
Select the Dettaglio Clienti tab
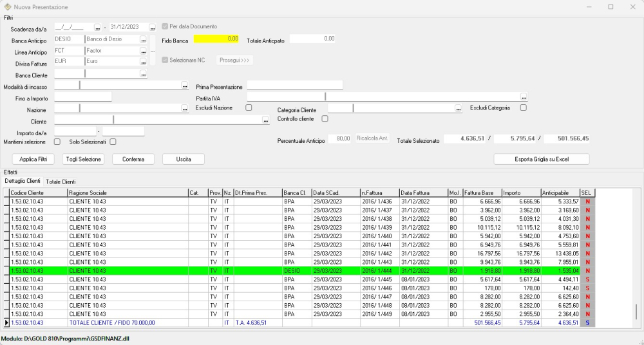click(x=23, y=182)
